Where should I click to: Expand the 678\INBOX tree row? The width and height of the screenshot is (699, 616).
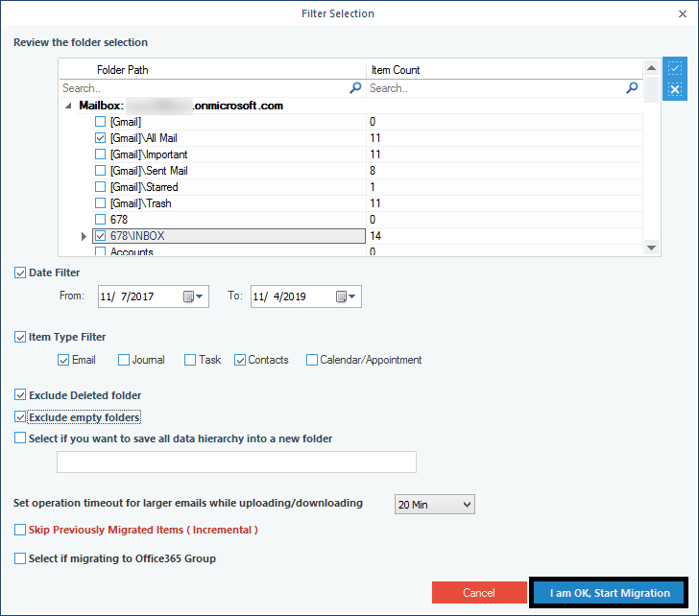tap(84, 236)
